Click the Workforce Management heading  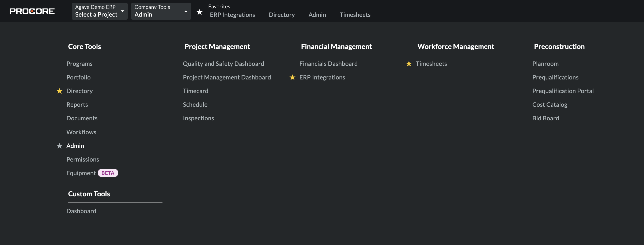click(x=456, y=47)
